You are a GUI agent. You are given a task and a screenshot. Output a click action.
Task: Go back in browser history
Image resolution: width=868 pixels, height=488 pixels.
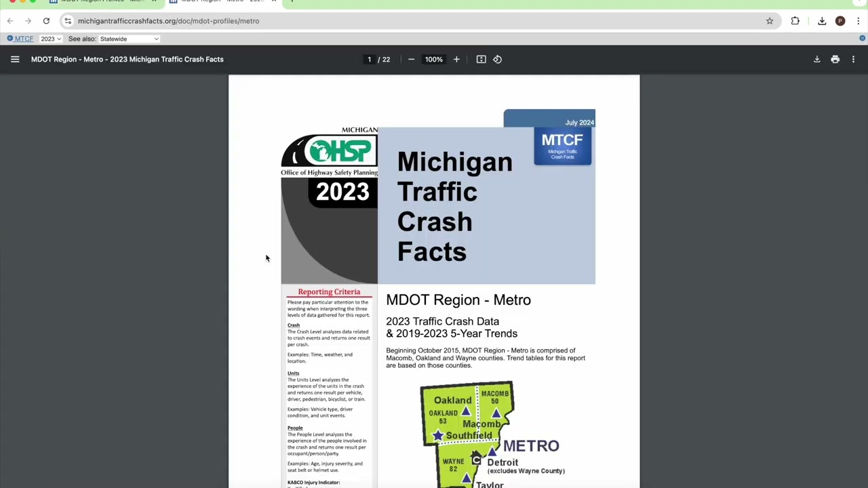pos(10,21)
